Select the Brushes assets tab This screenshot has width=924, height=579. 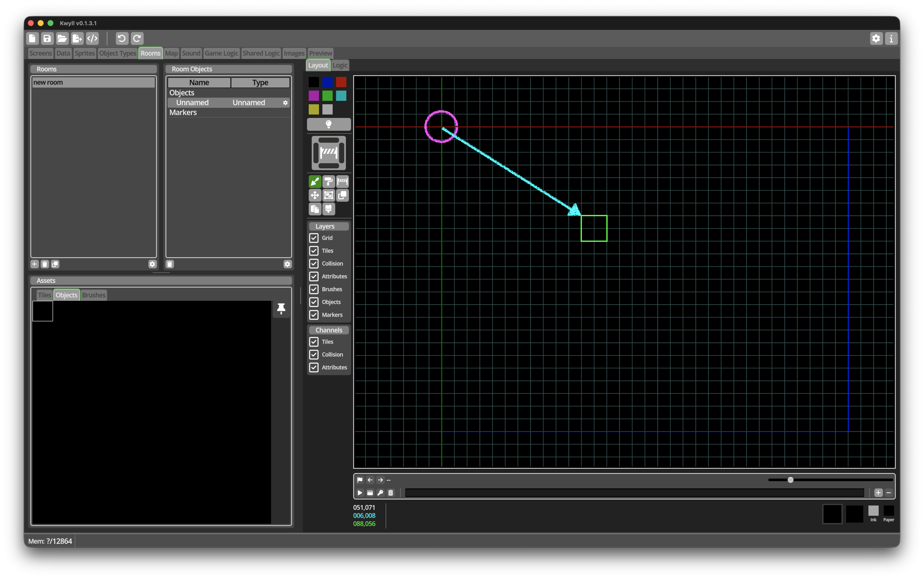93,295
